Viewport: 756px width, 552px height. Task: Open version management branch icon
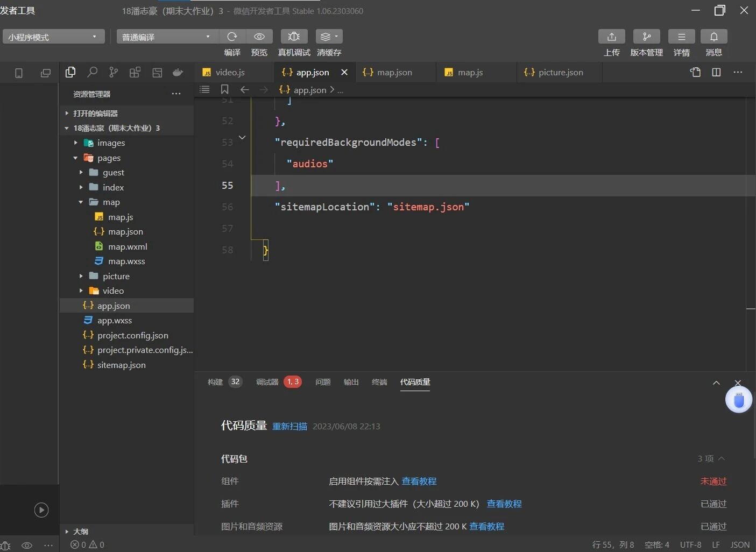coord(647,37)
